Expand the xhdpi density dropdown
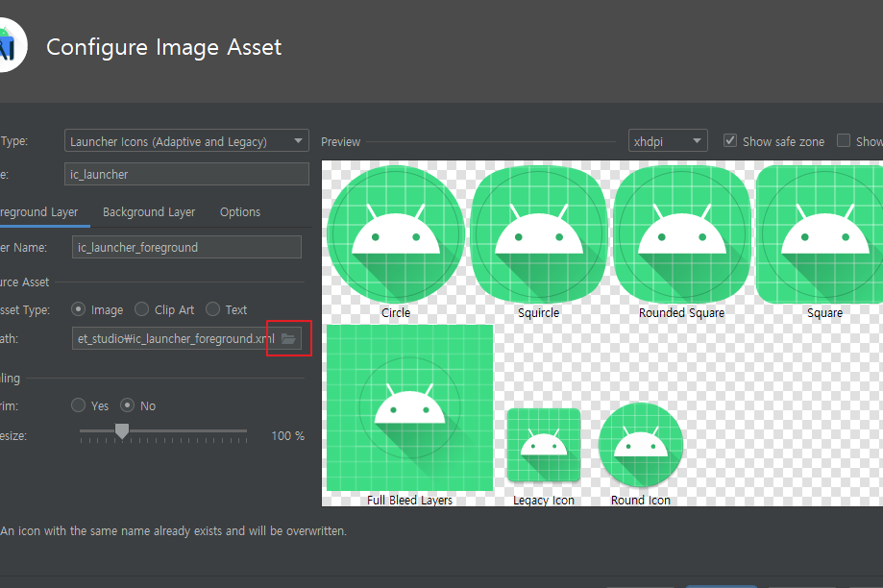 point(668,141)
